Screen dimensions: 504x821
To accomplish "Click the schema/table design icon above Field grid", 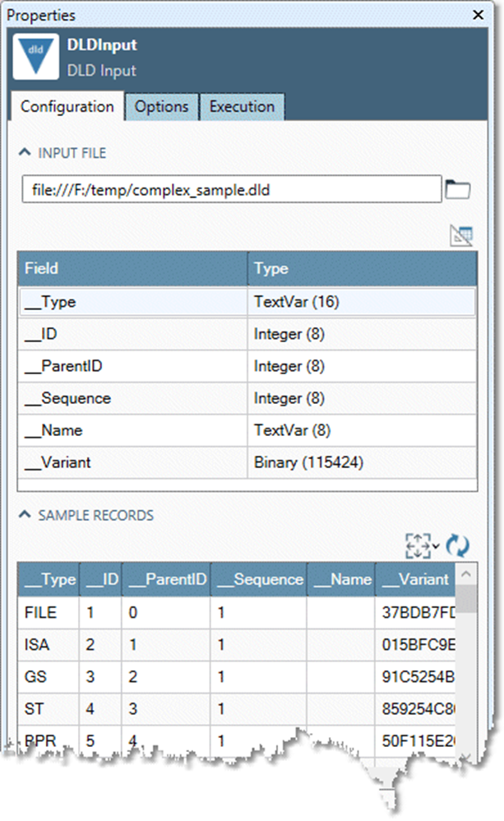I will (x=462, y=235).
